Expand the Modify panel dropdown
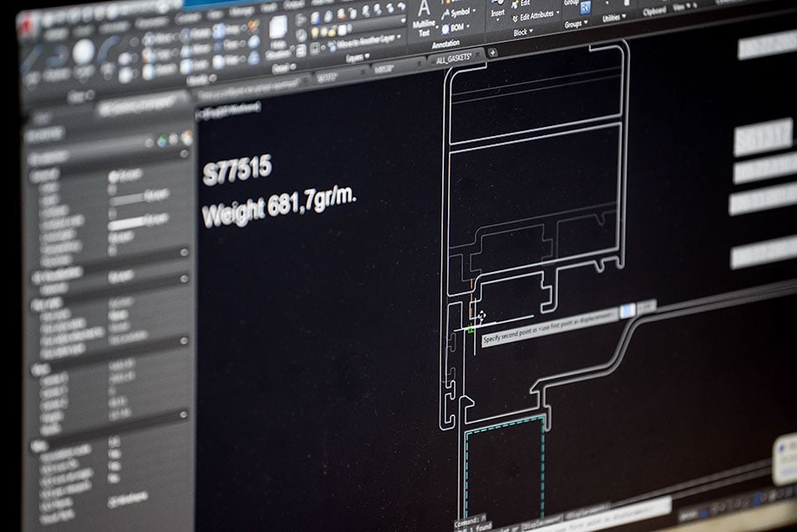Image resolution: width=797 pixels, height=532 pixels. pos(201,79)
